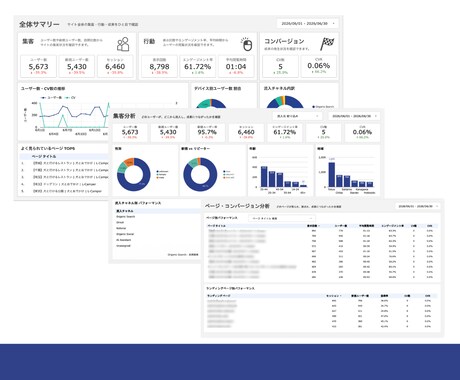Click the 集客分析 dashboard title
460x380 pixels.
(x=124, y=116)
